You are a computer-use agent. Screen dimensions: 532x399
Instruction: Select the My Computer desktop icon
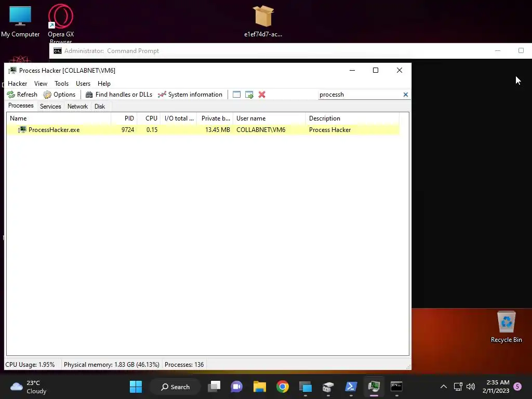pyautogui.click(x=20, y=22)
